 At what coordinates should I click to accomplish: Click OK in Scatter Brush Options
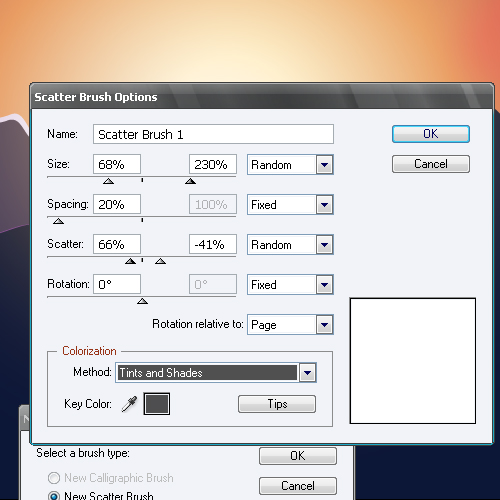coord(431,134)
